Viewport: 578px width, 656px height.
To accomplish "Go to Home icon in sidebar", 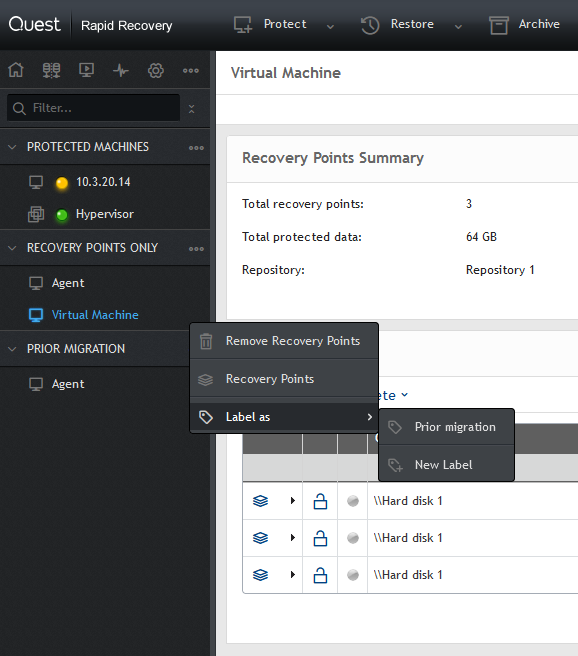I will pyautogui.click(x=16, y=70).
